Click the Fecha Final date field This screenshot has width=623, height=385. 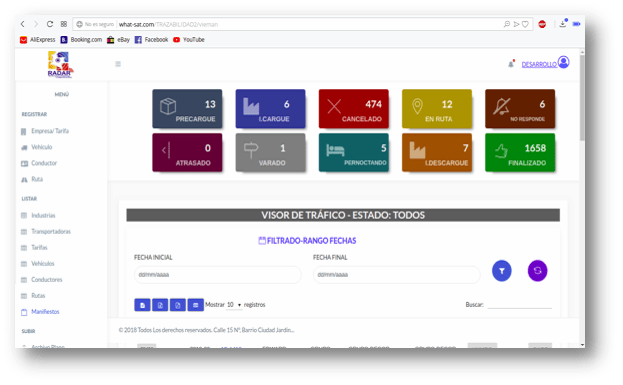pos(397,275)
